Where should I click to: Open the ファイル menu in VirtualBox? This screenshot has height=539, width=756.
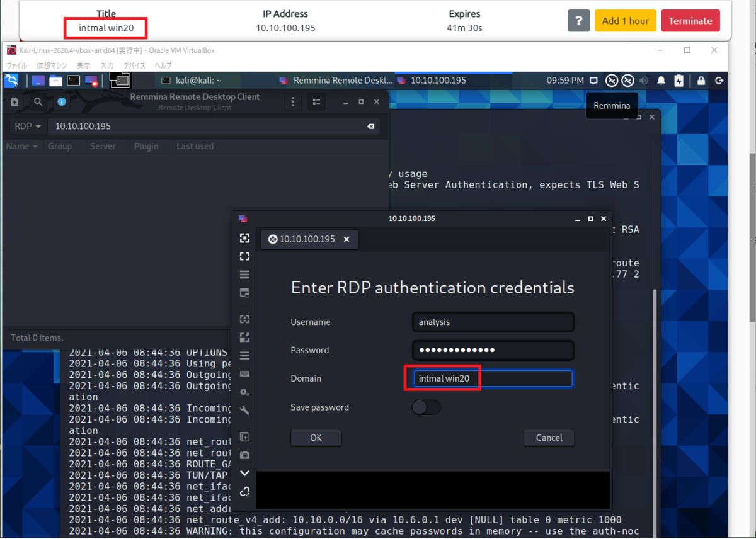pyautogui.click(x=17, y=65)
